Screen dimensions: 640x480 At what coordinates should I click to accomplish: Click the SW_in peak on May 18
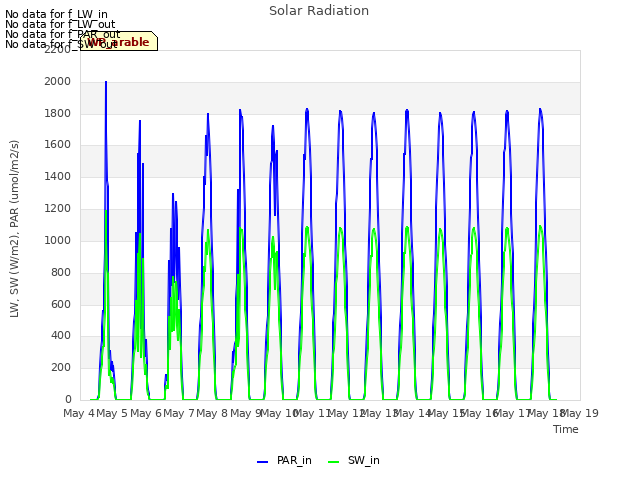pyautogui.click(x=540, y=226)
